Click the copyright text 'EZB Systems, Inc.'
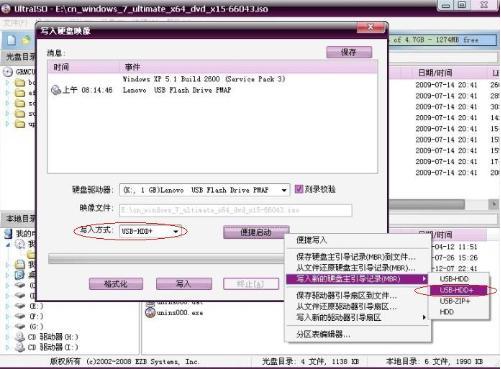Image resolution: width=501 pixels, height=369 pixels. [x=167, y=361]
